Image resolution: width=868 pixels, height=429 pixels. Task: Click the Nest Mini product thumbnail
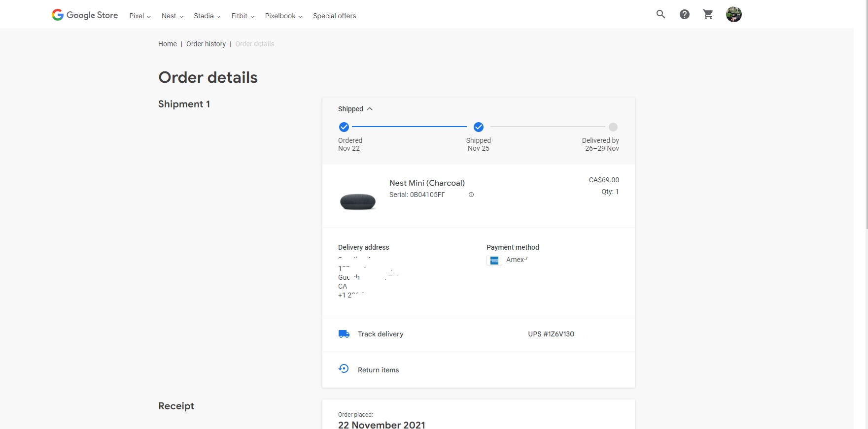[x=358, y=201]
